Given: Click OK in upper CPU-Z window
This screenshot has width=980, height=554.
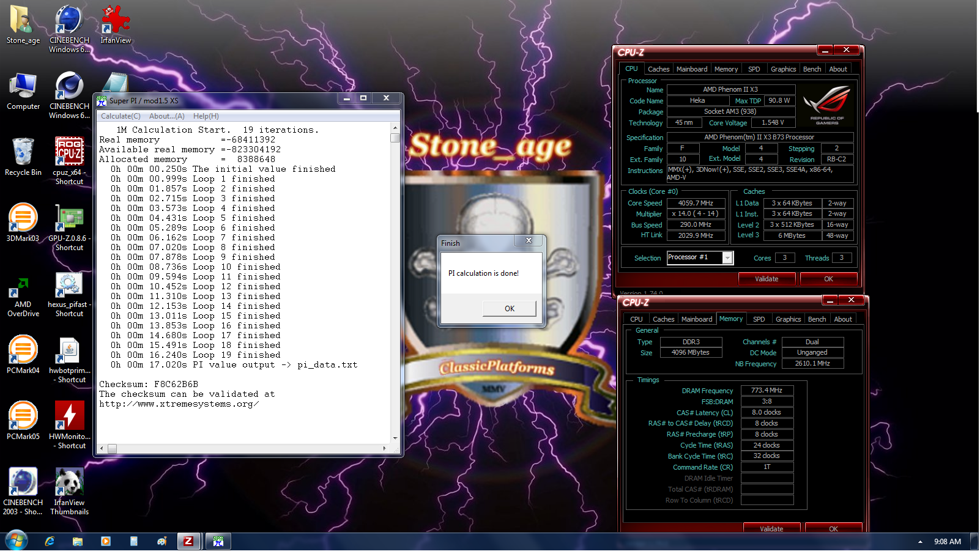Looking at the screenshot, I should point(828,279).
